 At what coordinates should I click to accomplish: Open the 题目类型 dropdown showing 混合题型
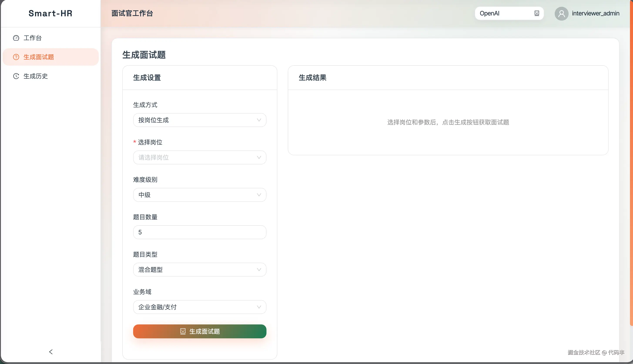pos(199,269)
